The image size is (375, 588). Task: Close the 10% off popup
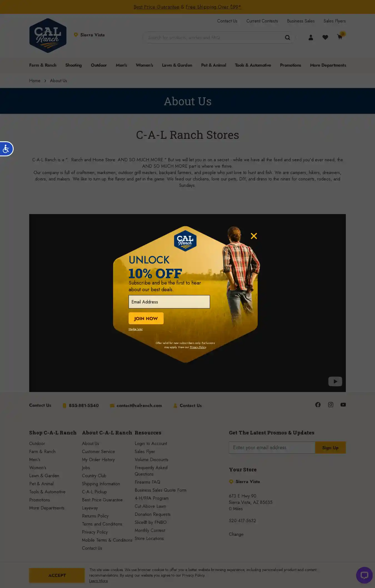pyautogui.click(x=254, y=236)
